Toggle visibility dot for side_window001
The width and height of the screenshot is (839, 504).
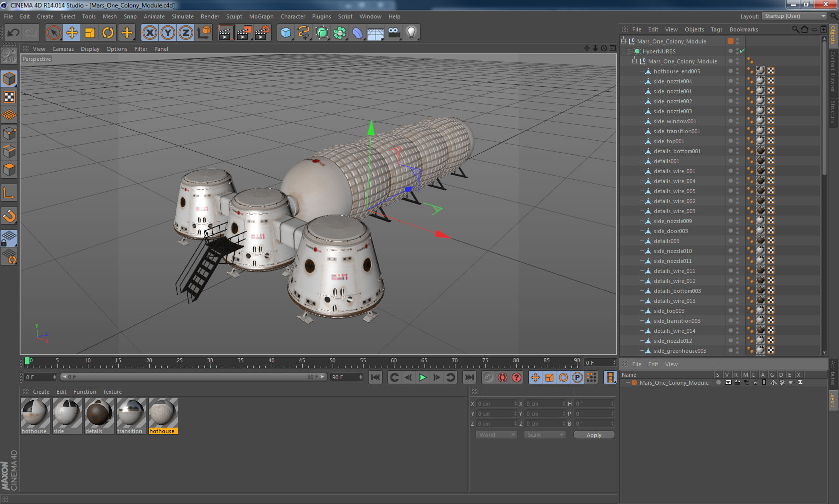click(x=731, y=121)
